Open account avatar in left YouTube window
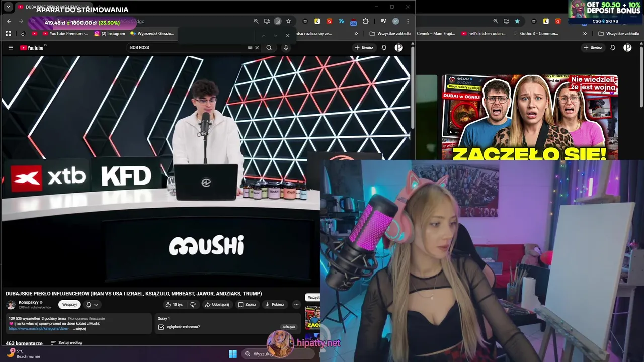Image resolution: width=644 pixels, height=362 pixels. [x=398, y=48]
